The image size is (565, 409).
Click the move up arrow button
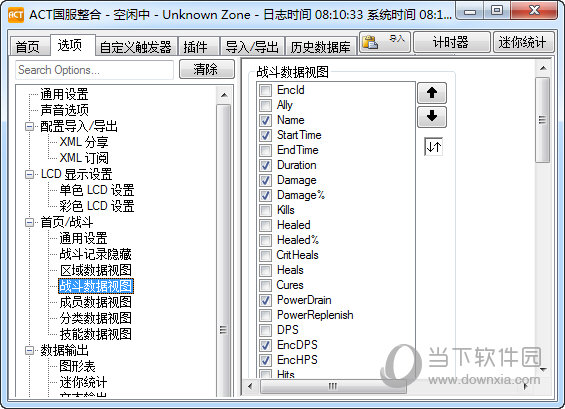(432, 93)
